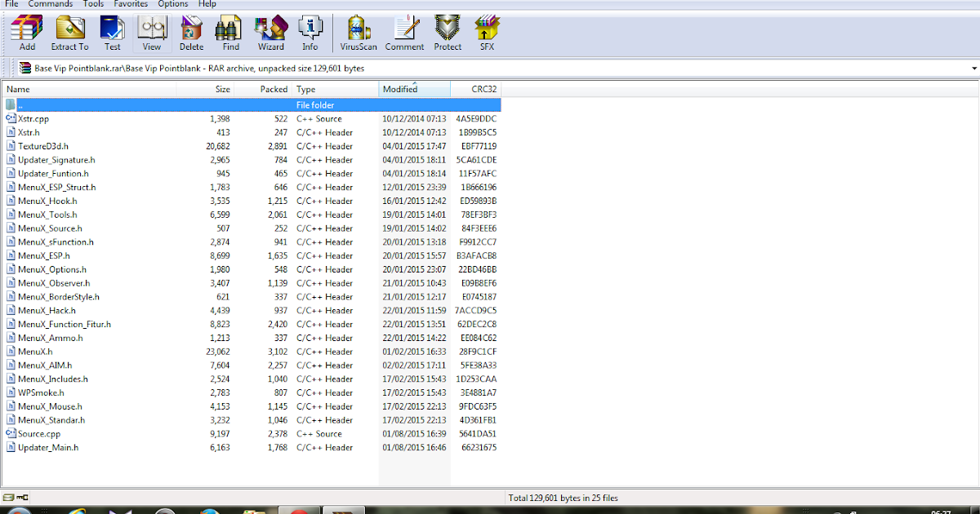The width and height of the screenshot is (980, 514).
Task: Click the Delete files icon
Action: 191,33
